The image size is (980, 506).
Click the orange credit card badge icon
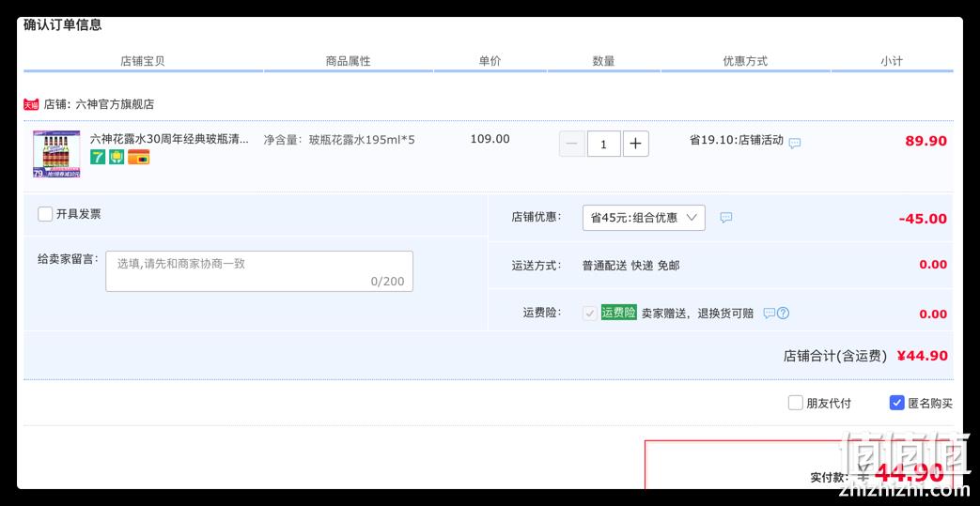click(x=139, y=158)
